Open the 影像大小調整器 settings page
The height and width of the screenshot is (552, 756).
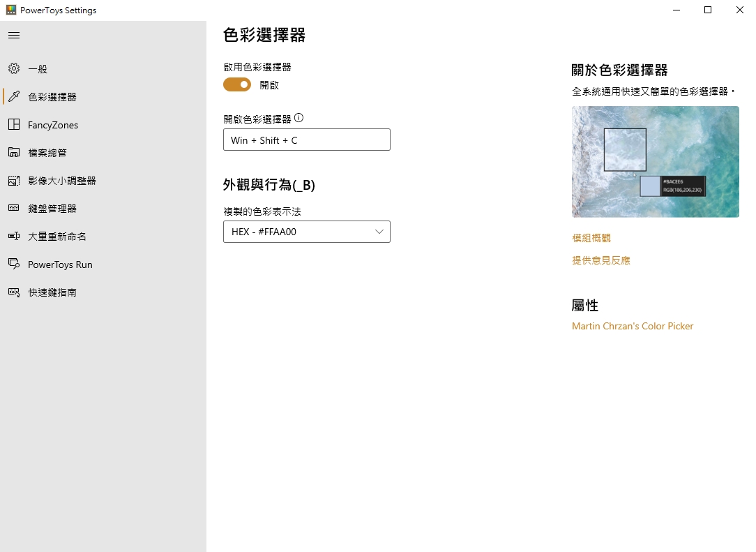click(103, 181)
